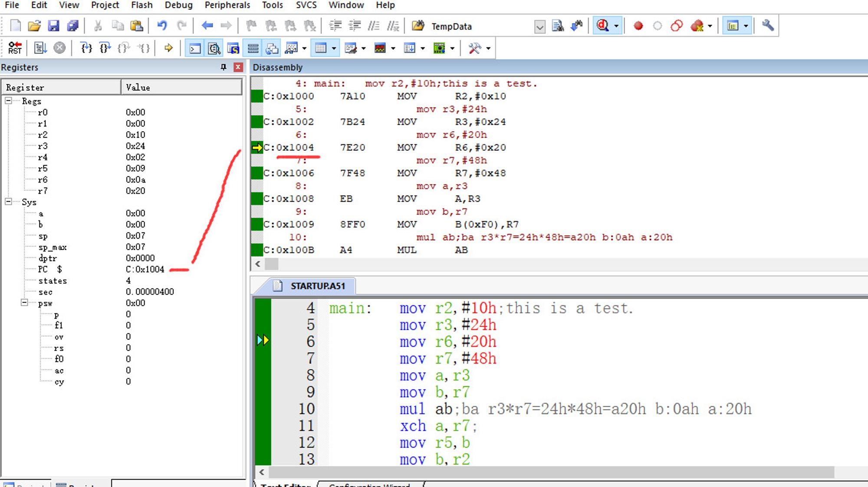Toggle the Call Stack window
868x487 pixels.
point(272,48)
